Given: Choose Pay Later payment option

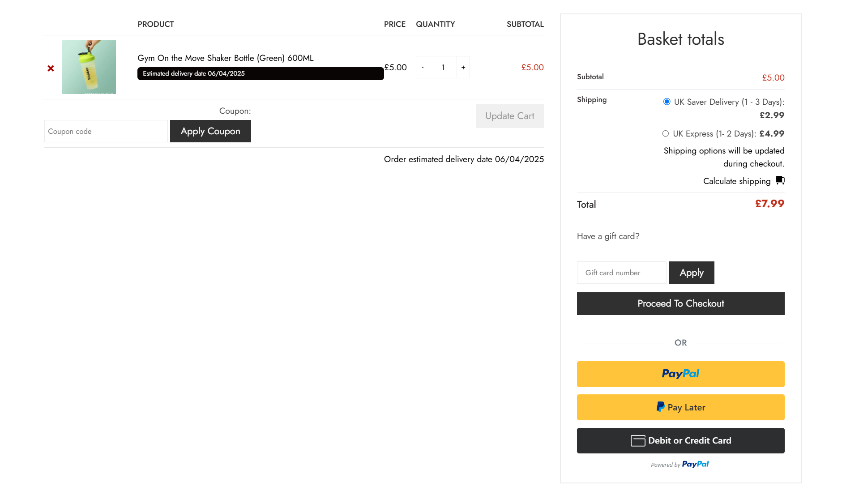Looking at the screenshot, I should 680,407.
